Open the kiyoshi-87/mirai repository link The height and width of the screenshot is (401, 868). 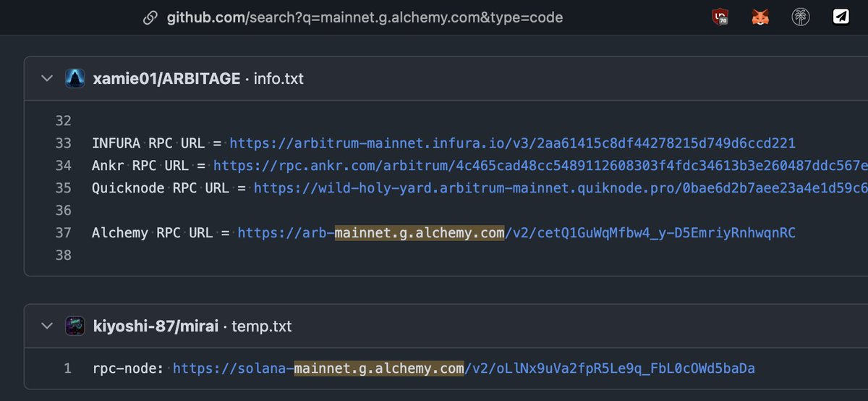click(157, 326)
